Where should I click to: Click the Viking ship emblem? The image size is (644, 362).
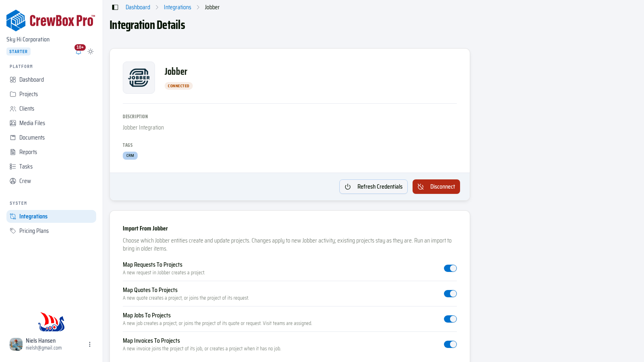(52, 322)
